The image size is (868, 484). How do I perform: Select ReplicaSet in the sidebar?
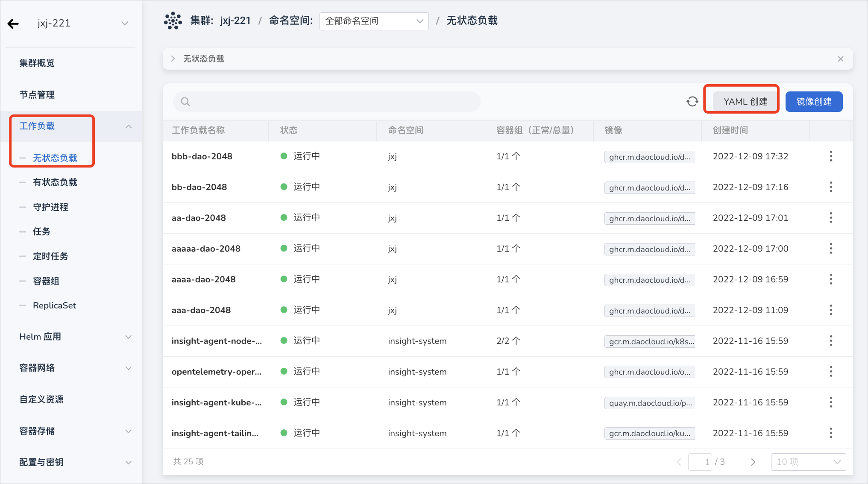point(55,305)
